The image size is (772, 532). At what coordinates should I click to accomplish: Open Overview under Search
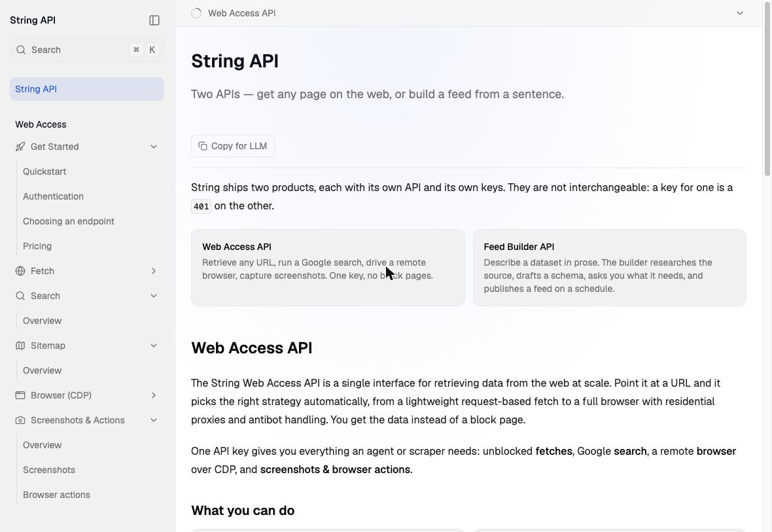42,321
